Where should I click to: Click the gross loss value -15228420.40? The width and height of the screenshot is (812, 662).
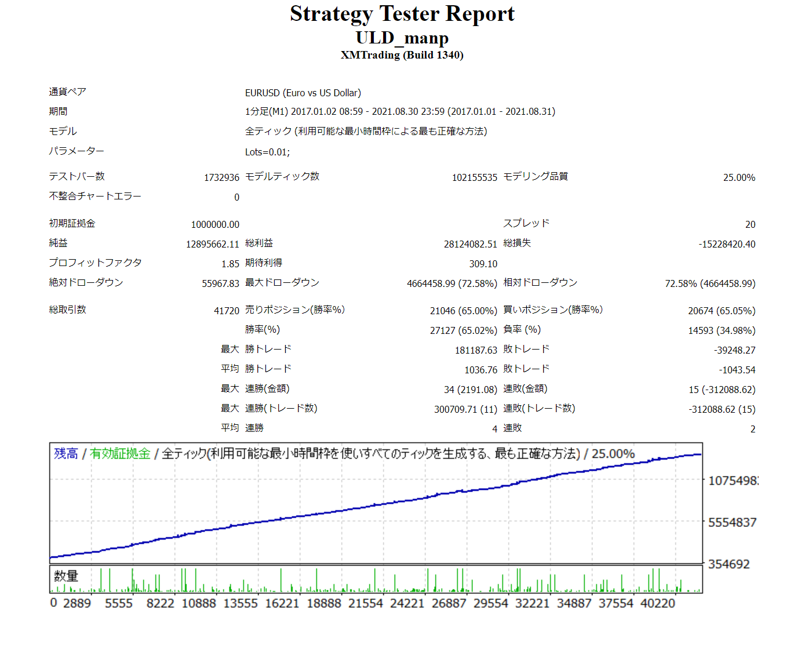[727, 244]
